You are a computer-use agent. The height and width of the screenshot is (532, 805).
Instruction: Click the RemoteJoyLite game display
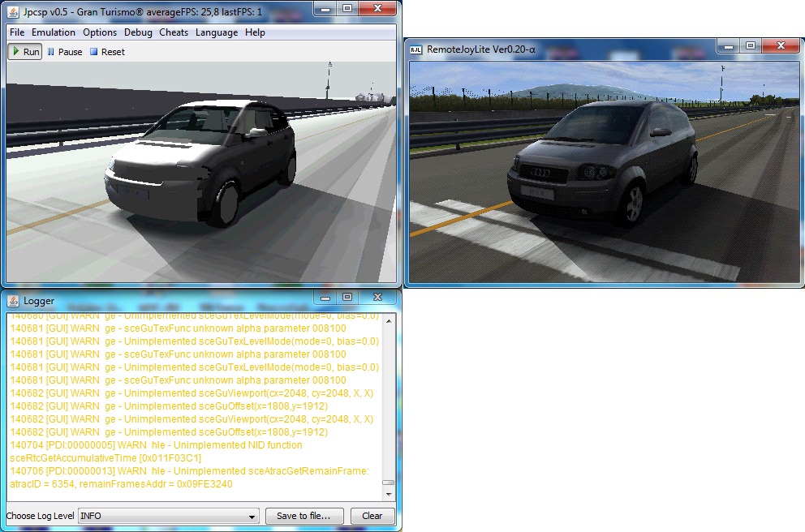pos(605,172)
